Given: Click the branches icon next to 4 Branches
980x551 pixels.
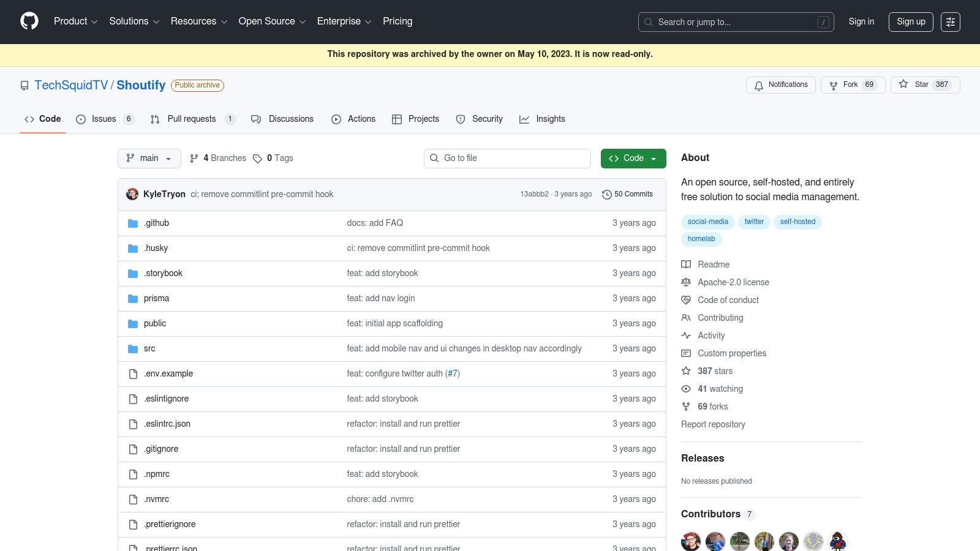Looking at the screenshot, I should [x=194, y=159].
